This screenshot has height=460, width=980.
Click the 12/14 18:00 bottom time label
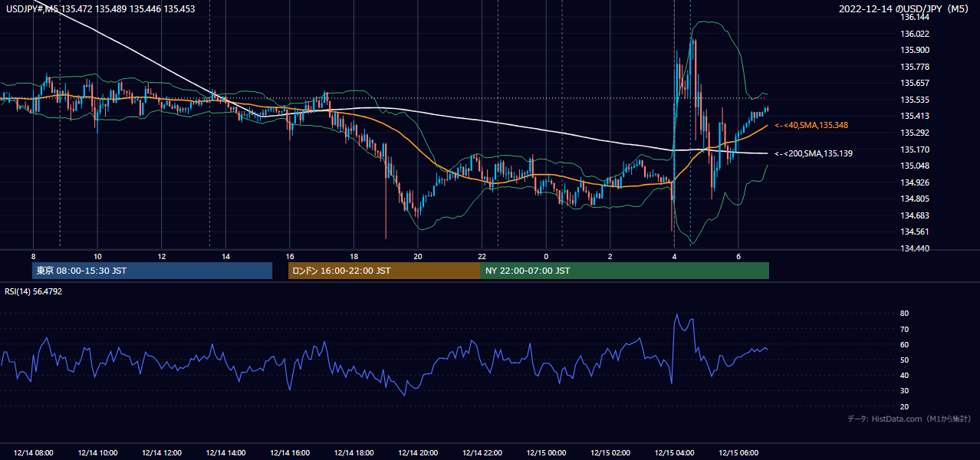(x=354, y=453)
